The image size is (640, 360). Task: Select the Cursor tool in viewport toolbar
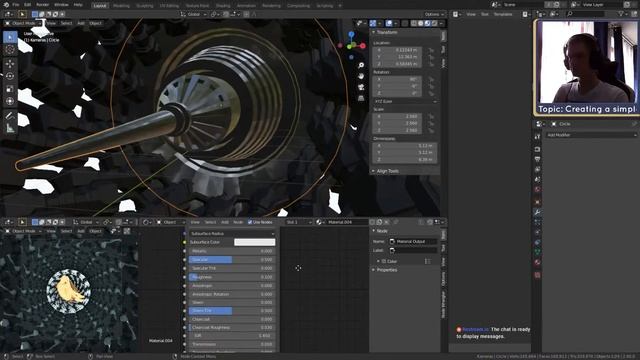(10, 50)
